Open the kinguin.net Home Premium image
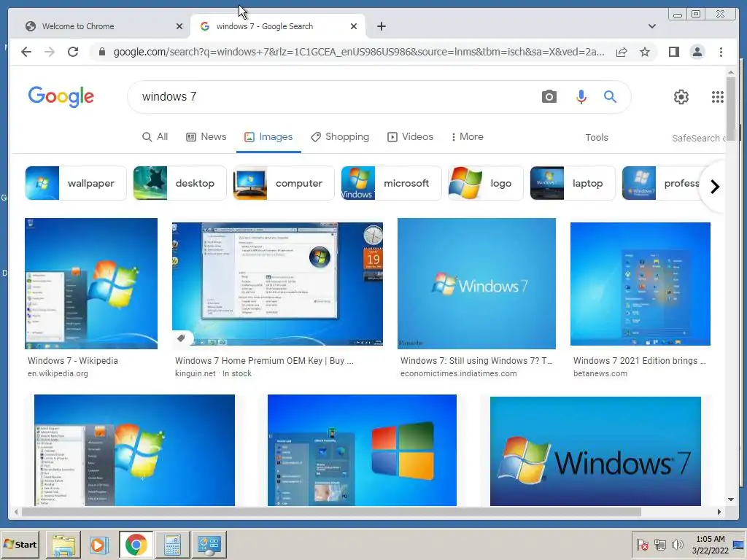This screenshot has height=560, width=747. (x=277, y=284)
